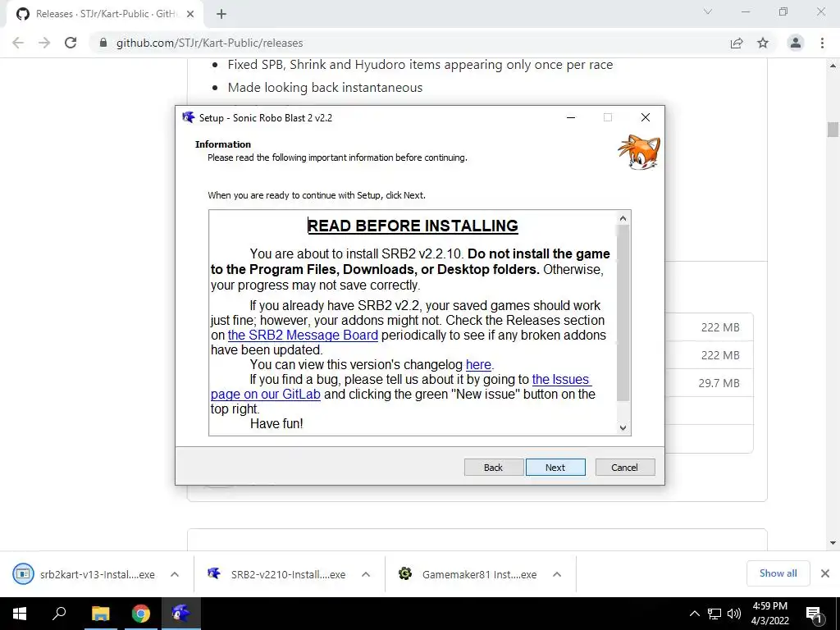
Task: Show all downloads
Action: (778, 573)
